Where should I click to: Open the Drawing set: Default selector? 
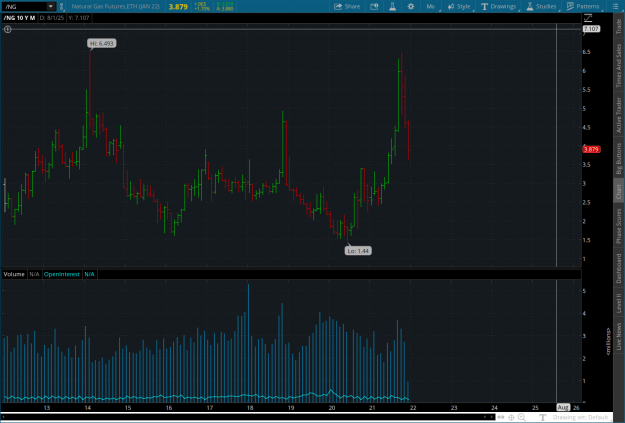click(580, 417)
